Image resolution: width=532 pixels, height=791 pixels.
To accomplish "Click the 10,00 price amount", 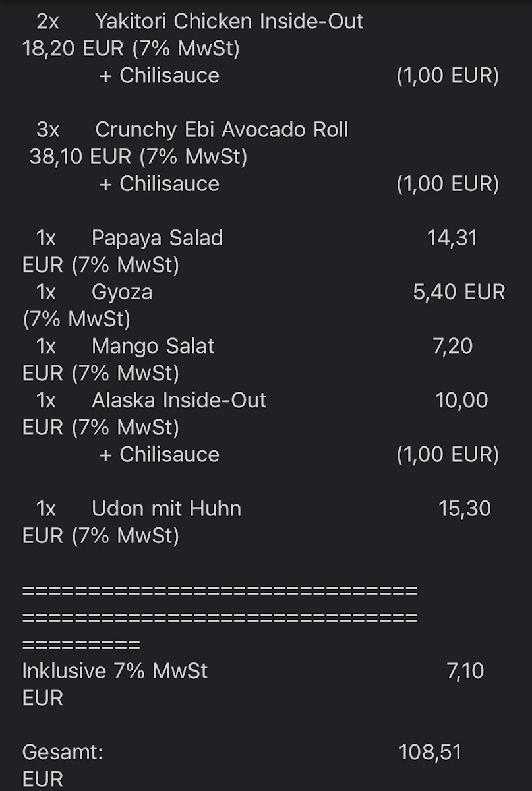I will click(461, 400).
